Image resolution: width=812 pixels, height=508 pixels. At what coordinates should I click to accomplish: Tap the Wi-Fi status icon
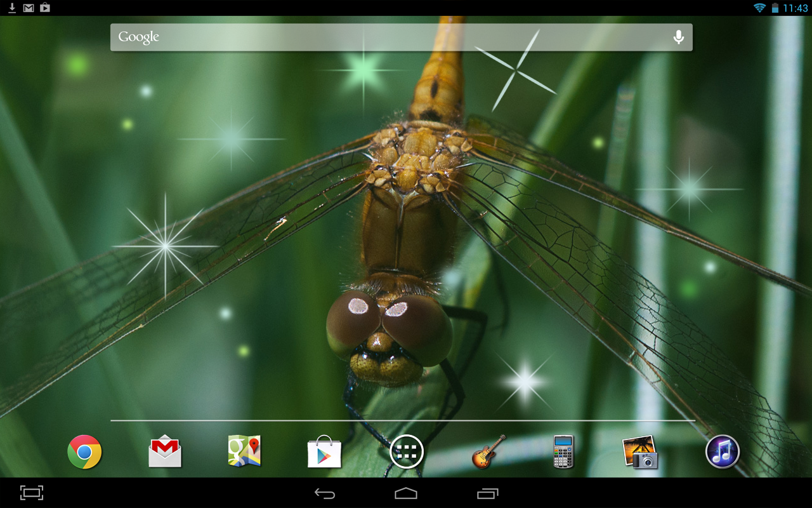(759, 8)
